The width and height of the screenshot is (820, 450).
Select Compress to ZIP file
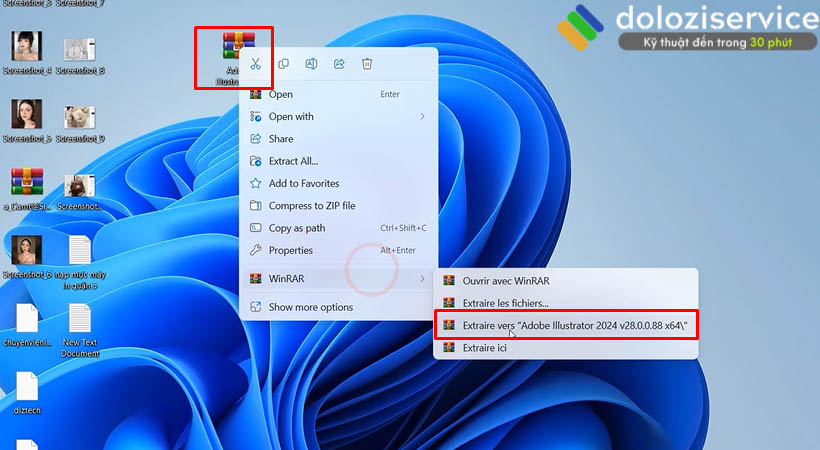(x=311, y=206)
